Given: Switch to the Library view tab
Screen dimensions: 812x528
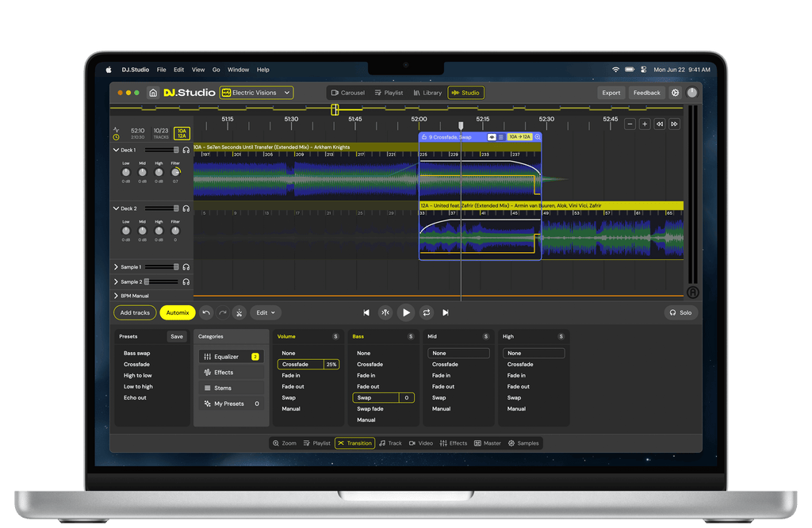Looking at the screenshot, I should (427, 93).
